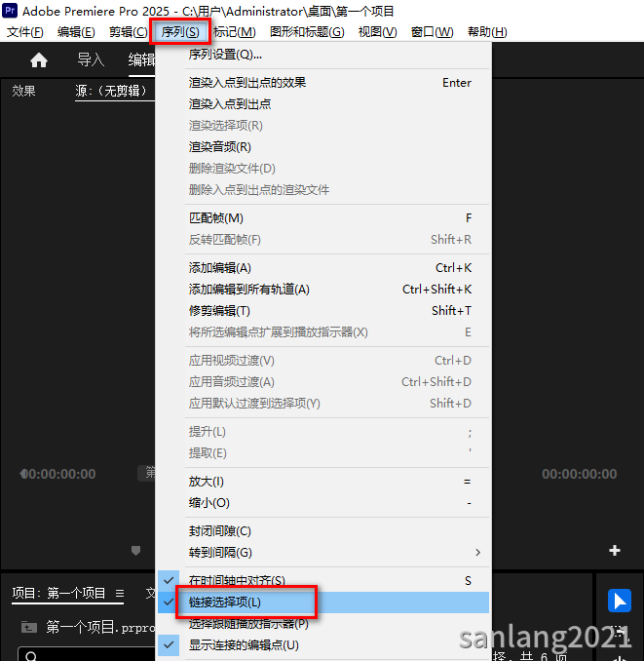Image resolution: width=644 pixels, height=661 pixels.
Task: Toggle 链接选择项(L) option
Action: (323, 602)
